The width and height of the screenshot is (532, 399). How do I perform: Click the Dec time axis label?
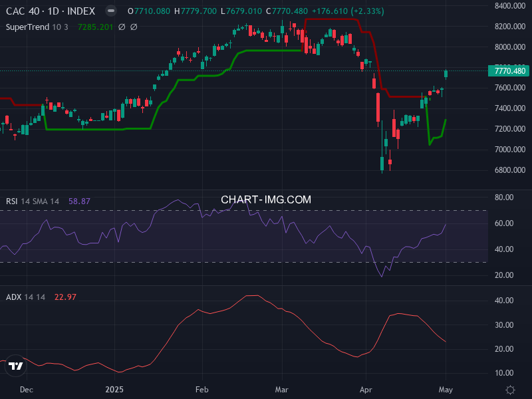pyautogui.click(x=27, y=390)
